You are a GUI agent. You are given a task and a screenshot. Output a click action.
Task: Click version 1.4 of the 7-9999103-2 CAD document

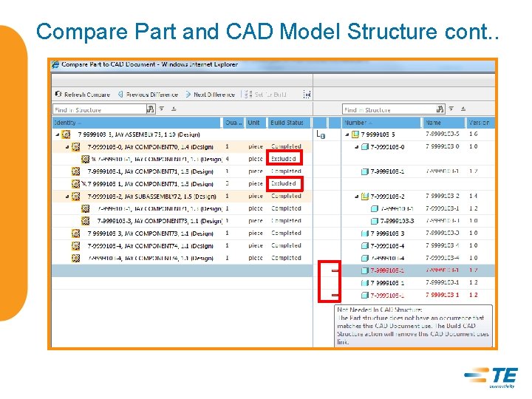474,196
